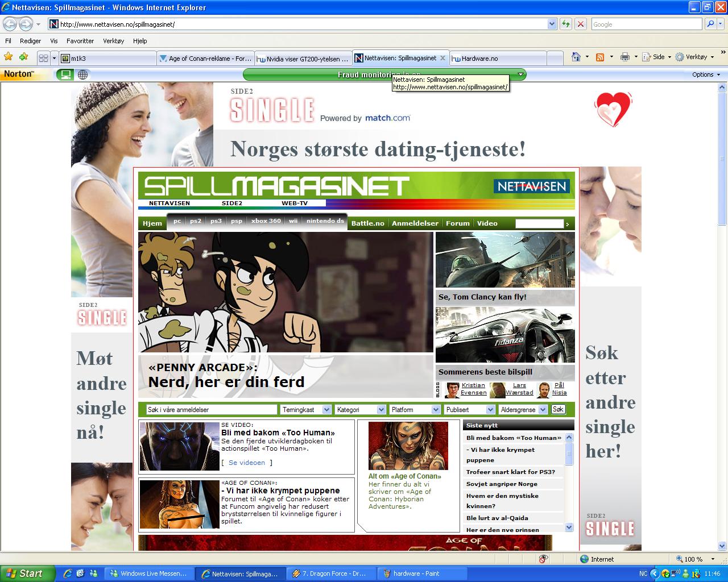Click the RSS feeds icon
Screen dimensions: 728x582
pyautogui.click(x=600, y=57)
